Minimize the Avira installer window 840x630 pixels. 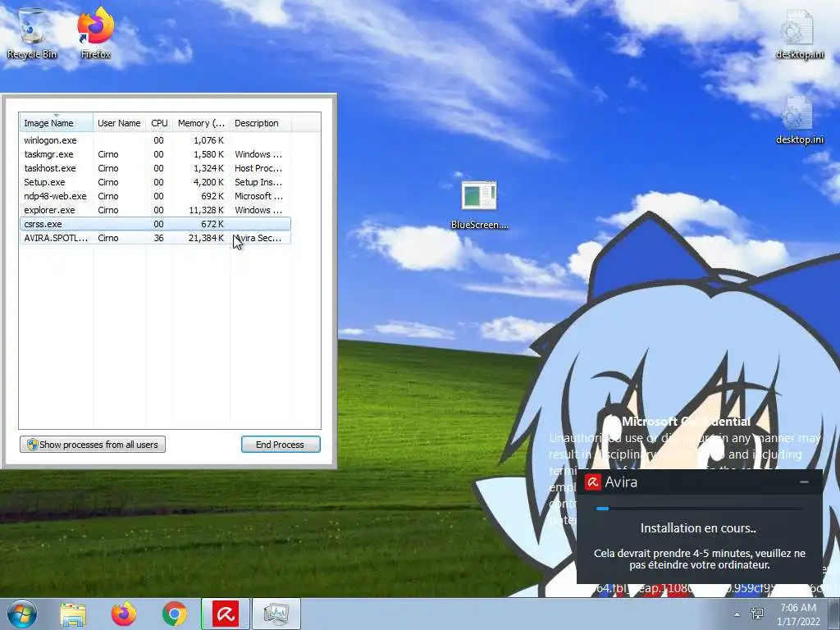pos(804,482)
